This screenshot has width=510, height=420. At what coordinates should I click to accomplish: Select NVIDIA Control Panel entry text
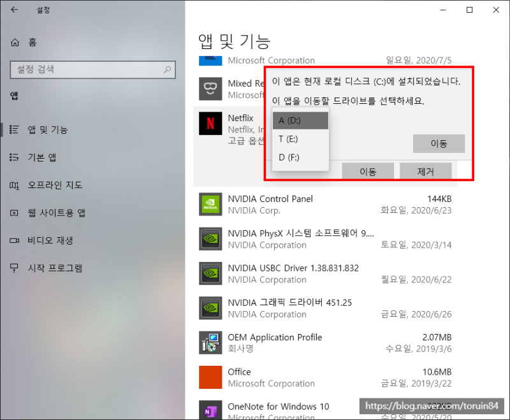[270, 199]
